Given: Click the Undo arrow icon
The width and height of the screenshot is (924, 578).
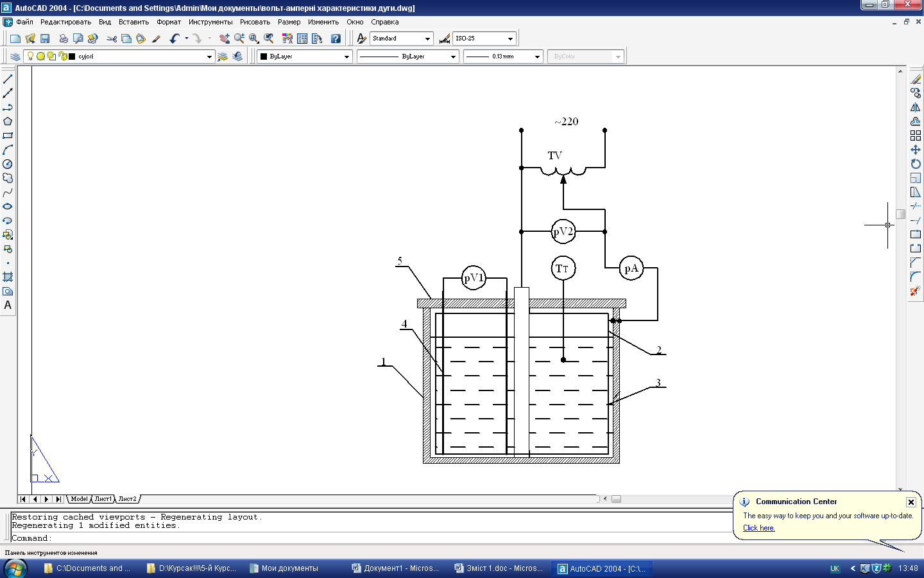Looking at the screenshot, I should point(174,39).
